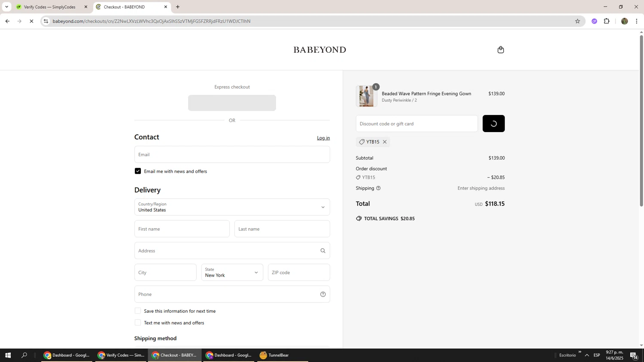Switch to first Dashboard Google taskbar window

point(67,355)
